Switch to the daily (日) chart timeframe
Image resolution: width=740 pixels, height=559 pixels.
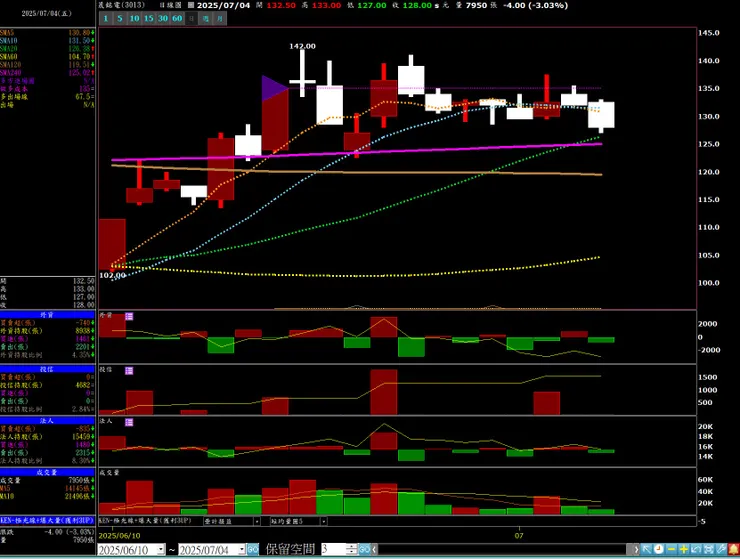191,18
